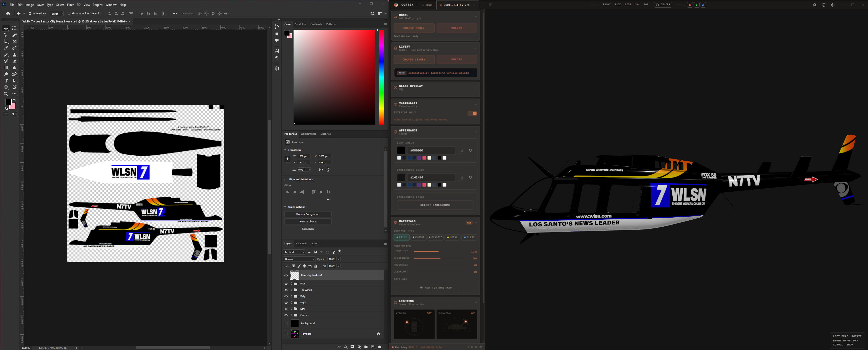The height and width of the screenshot is (350, 868).
Task: Click align top edges in options bar
Action: click(x=142, y=14)
